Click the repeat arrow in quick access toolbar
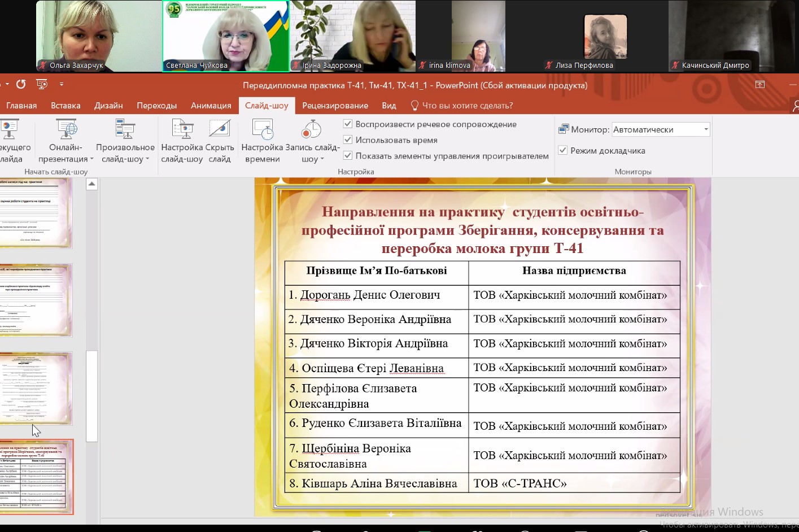This screenshot has width=799, height=532. tap(21, 85)
